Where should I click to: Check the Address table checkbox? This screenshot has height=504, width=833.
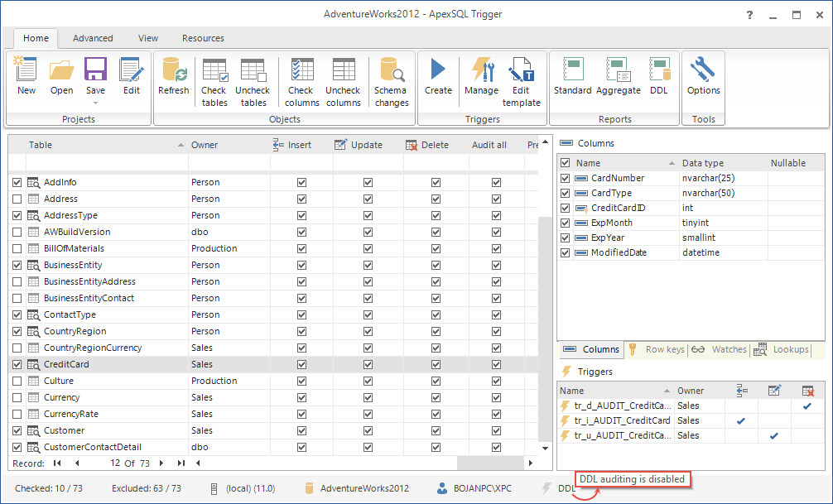pyautogui.click(x=17, y=199)
